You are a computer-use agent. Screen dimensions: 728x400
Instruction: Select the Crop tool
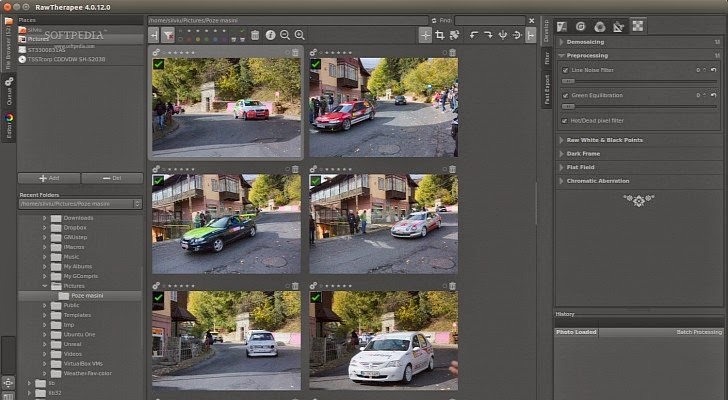tap(439, 35)
